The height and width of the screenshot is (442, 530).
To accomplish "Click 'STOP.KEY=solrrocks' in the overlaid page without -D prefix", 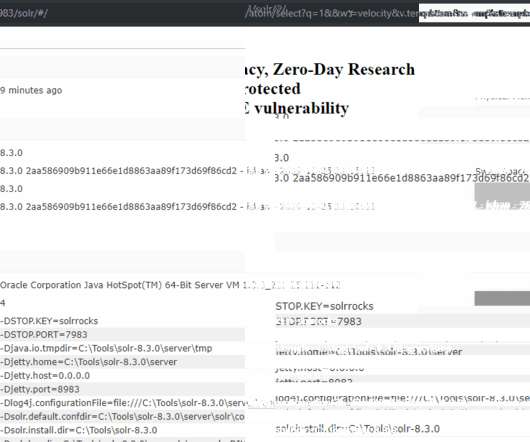I will (x=324, y=306).
